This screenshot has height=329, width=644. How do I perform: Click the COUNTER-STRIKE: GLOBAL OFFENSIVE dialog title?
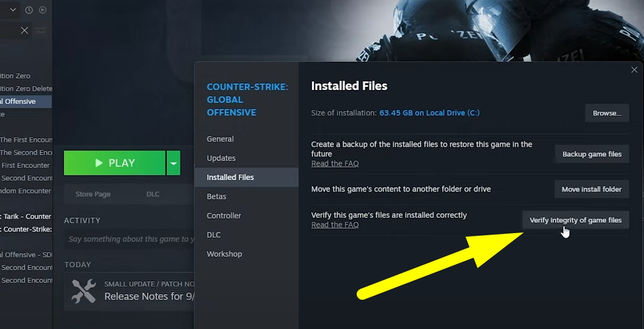[x=247, y=100]
